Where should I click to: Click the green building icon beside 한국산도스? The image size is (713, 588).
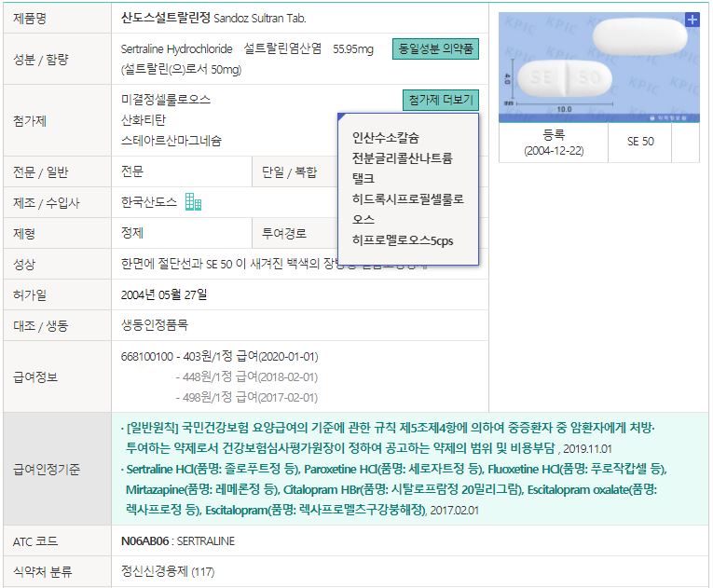(193, 202)
